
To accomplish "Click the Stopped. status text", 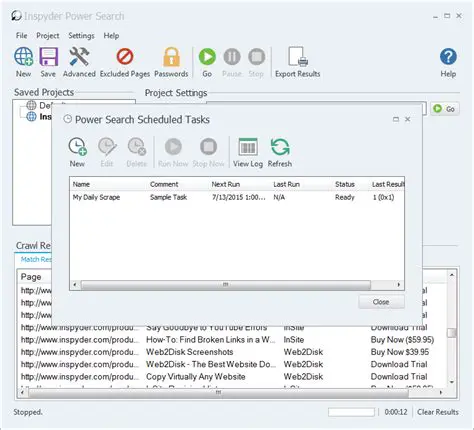I will pos(28,412).
